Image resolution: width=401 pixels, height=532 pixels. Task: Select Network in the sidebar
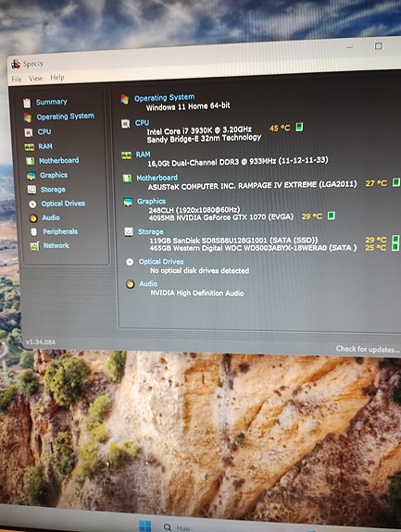pos(56,245)
